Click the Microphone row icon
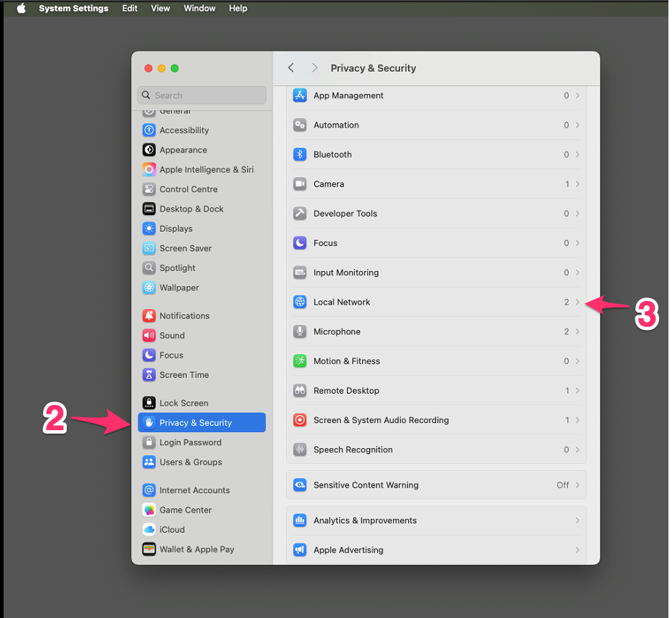Screen dimensions: 672x618 (x=300, y=331)
